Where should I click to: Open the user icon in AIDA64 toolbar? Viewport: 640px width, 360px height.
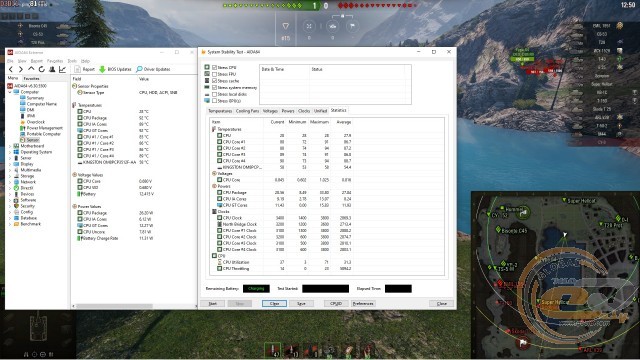click(x=52, y=69)
